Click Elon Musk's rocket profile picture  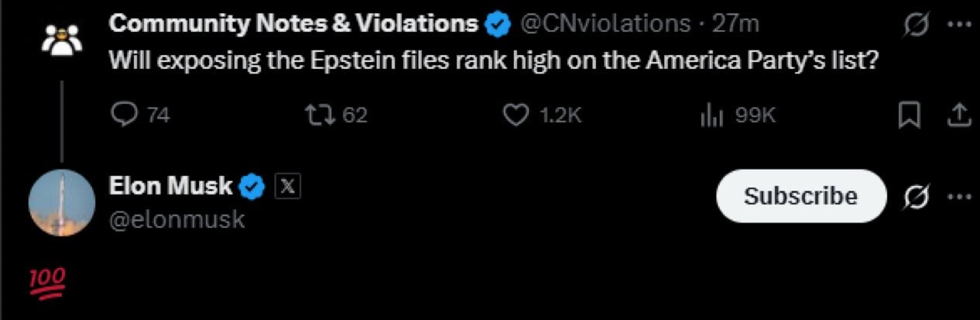(62, 203)
